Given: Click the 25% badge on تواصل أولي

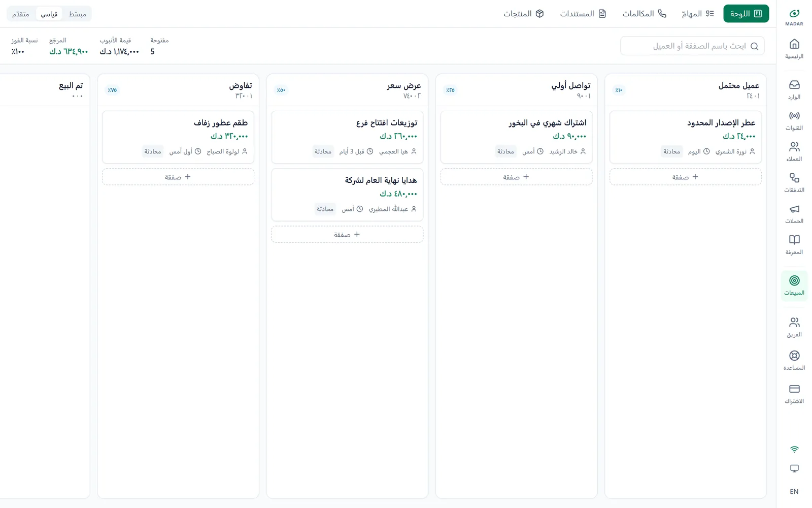Looking at the screenshot, I should click(450, 90).
